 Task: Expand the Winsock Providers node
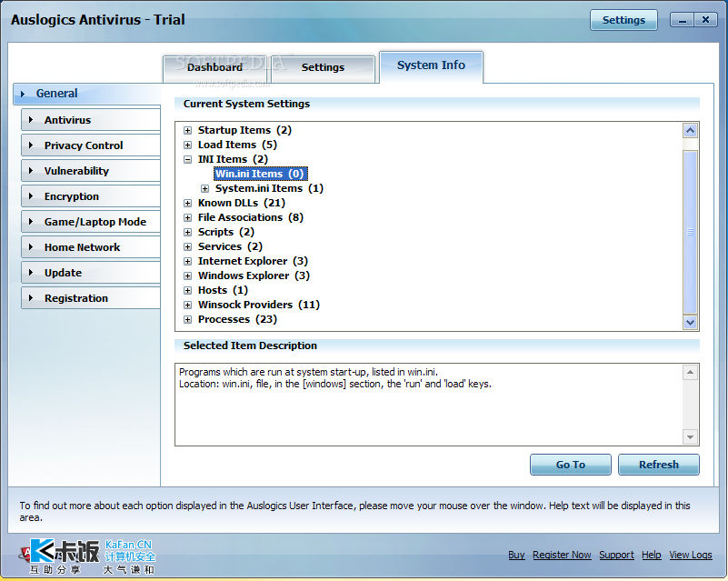tap(187, 305)
